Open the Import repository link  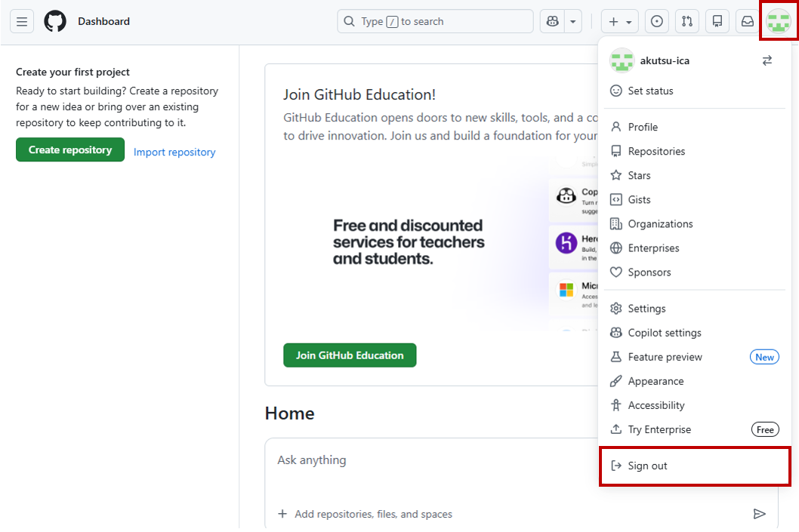tap(174, 152)
